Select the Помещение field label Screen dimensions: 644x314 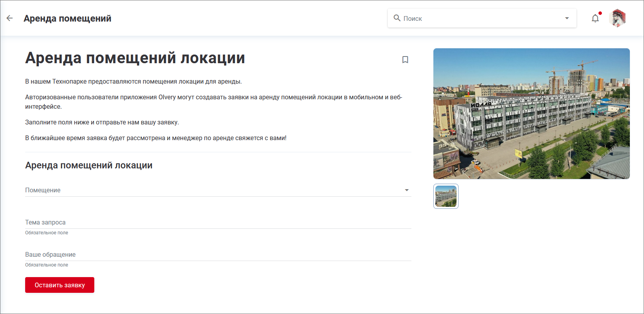(43, 190)
